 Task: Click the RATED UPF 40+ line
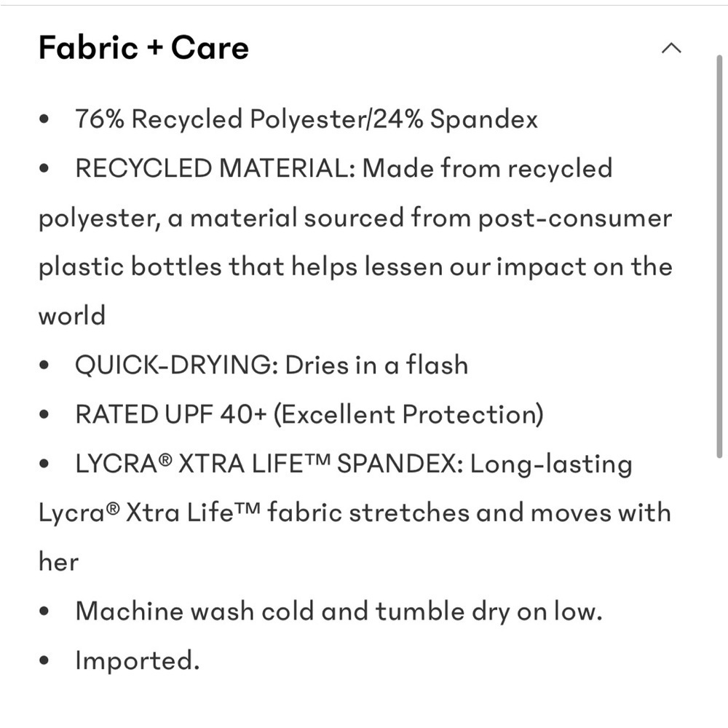[x=309, y=414]
